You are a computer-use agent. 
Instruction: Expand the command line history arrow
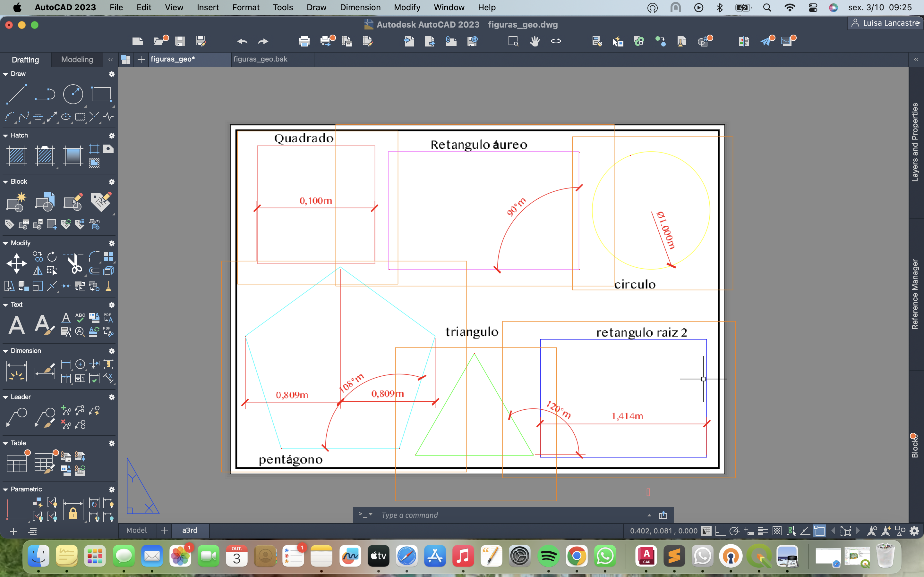(x=649, y=515)
